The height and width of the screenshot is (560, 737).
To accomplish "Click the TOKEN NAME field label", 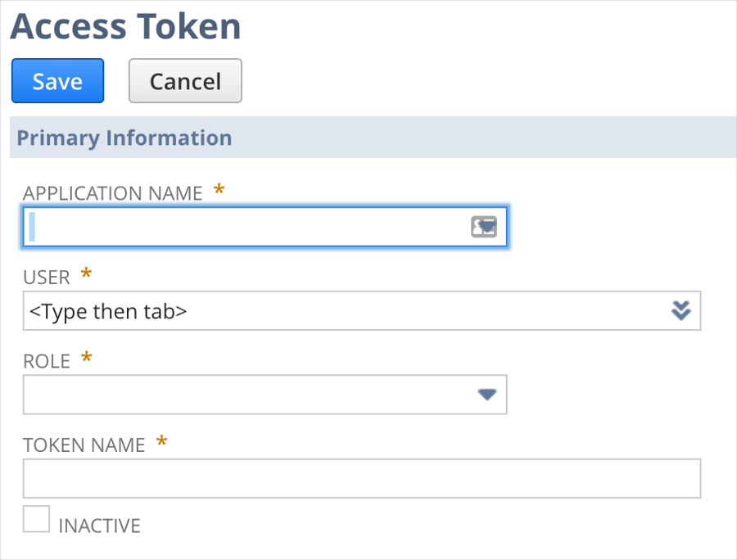I will click(x=84, y=445).
